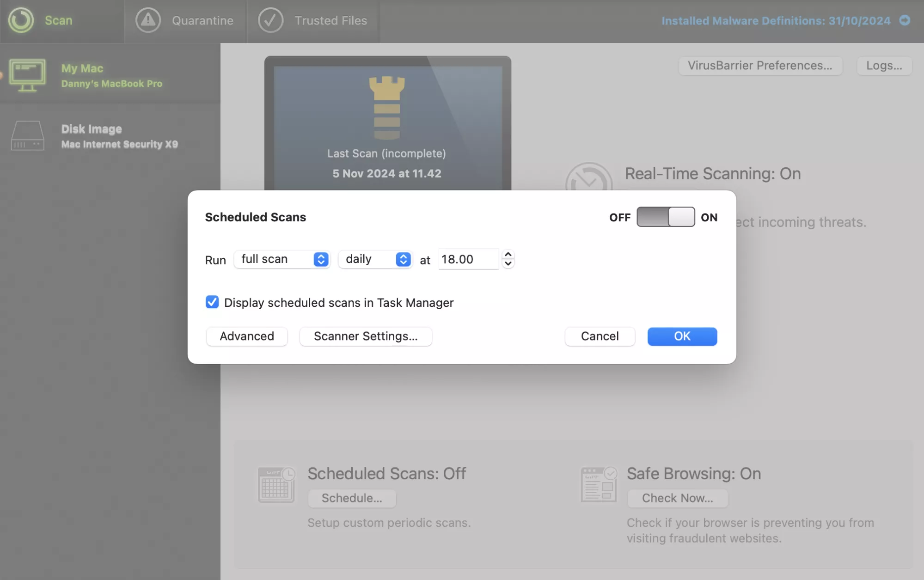This screenshot has height=580, width=924.
Task: Click the Trusted Files checkmark icon
Action: [x=270, y=20]
